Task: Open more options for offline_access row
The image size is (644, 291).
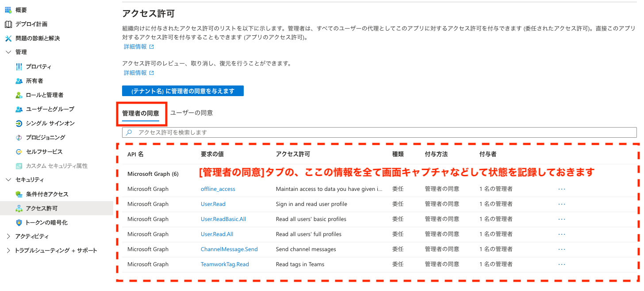Action: pos(562,189)
